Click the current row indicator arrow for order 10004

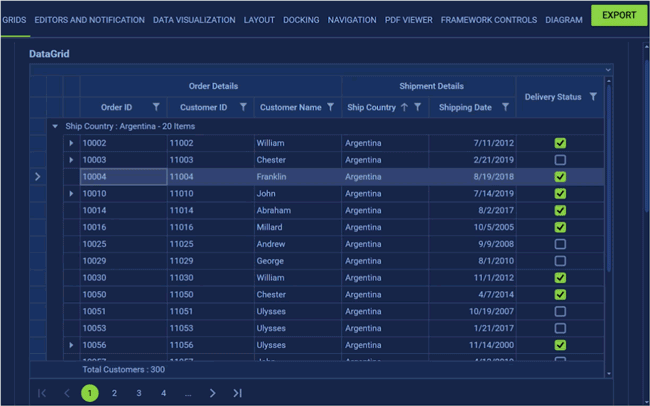38,177
